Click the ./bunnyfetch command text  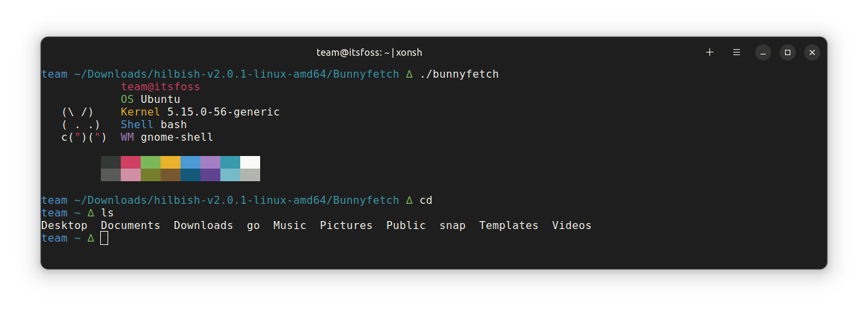[459, 74]
